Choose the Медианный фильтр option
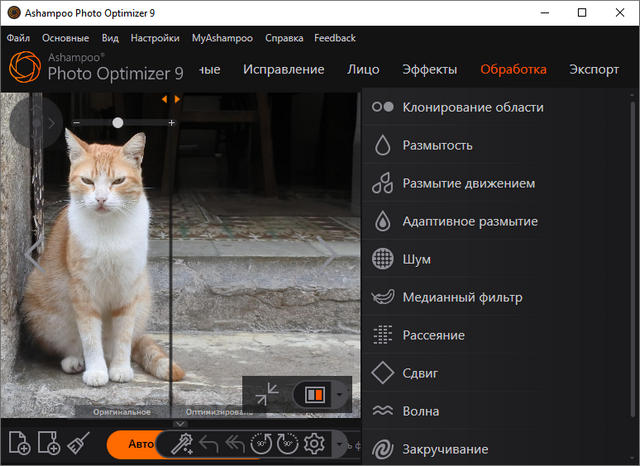The image size is (640, 466). [x=462, y=297]
